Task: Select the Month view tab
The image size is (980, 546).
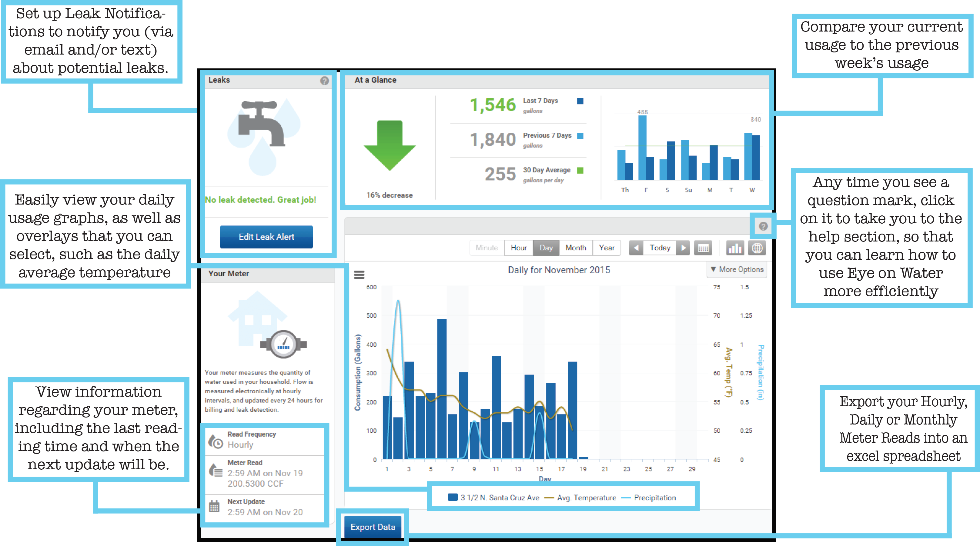Action: pyautogui.click(x=575, y=248)
